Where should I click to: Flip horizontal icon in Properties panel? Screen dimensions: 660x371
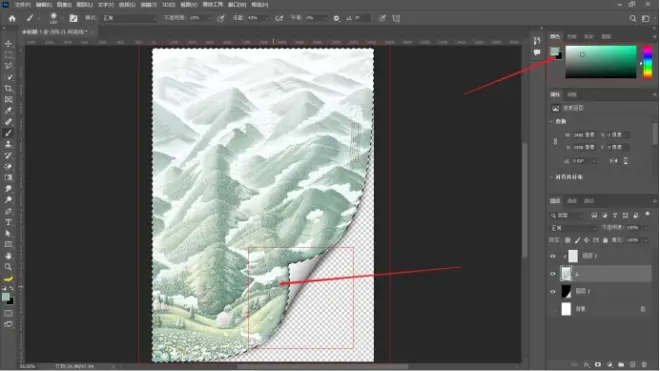tap(613, 161)
